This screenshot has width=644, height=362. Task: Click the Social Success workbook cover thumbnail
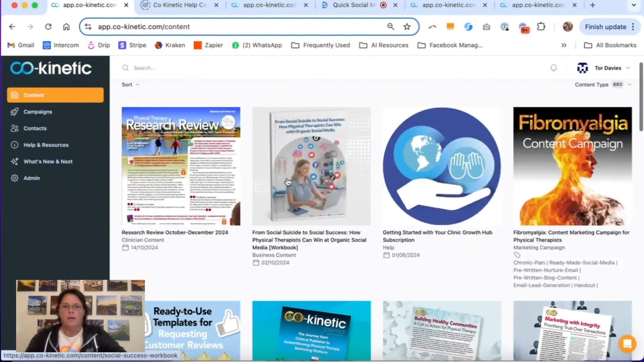311,166
